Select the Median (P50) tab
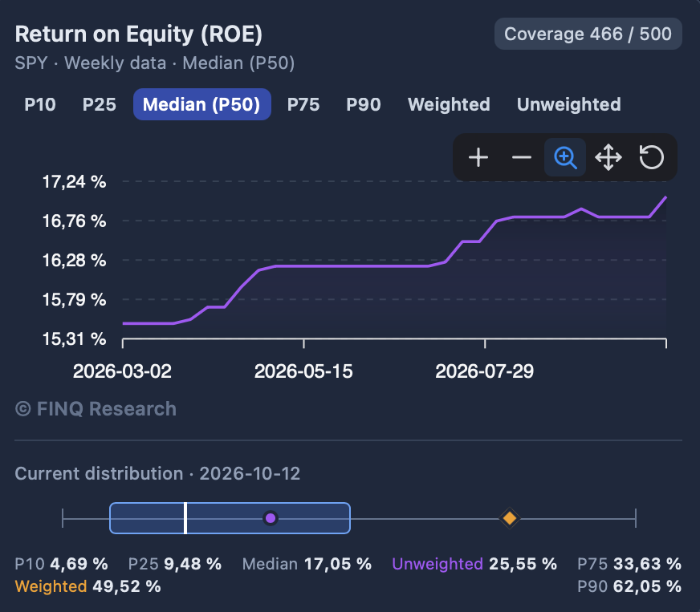 point(201,104)
